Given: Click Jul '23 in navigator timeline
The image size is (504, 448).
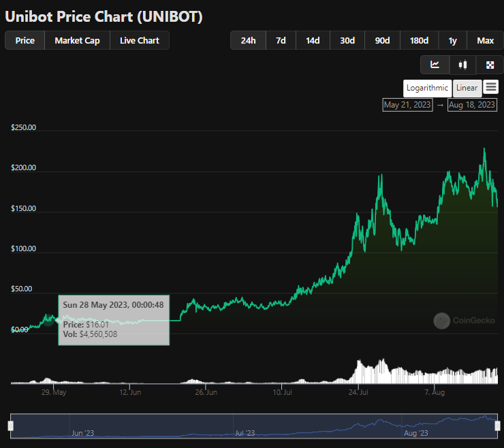Looking at the screenshot, I should click(245, 433).
